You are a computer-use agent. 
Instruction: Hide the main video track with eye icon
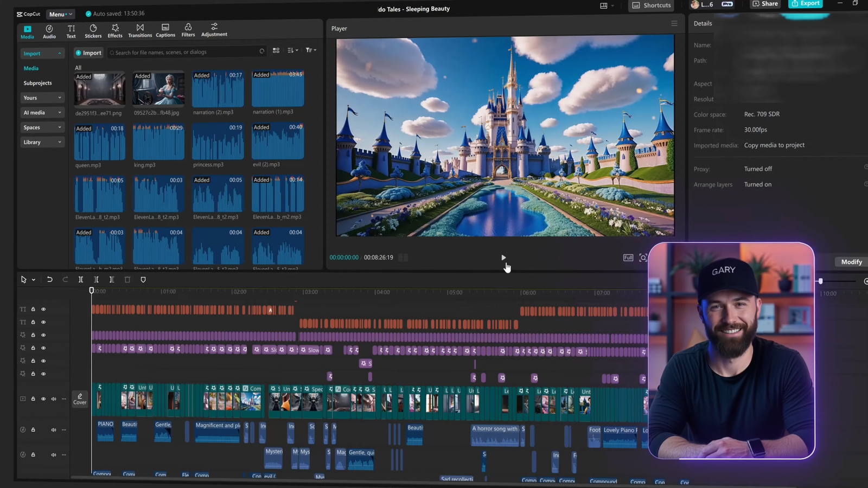pos(43,399)
